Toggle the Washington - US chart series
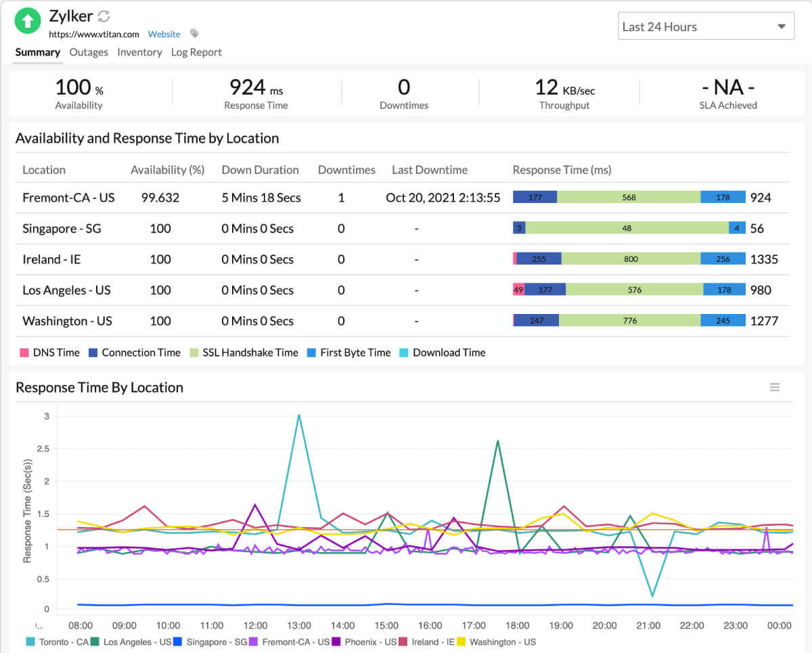 [x=502, y=640]
